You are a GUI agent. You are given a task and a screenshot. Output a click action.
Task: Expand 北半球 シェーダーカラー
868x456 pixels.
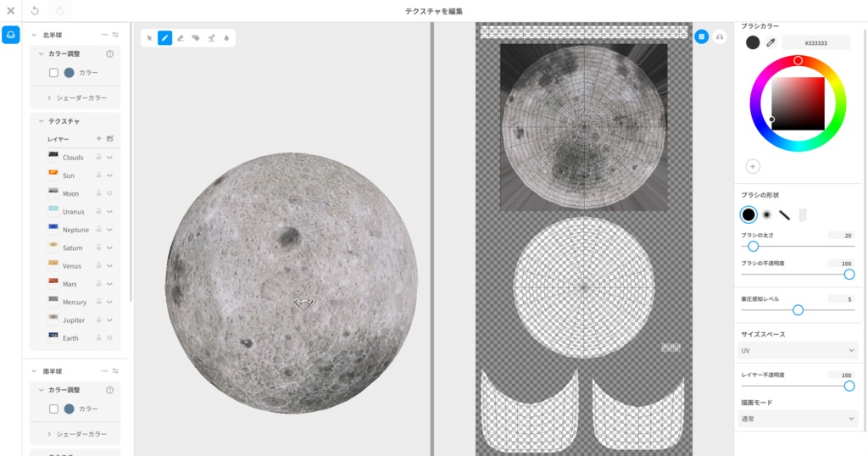48,98
